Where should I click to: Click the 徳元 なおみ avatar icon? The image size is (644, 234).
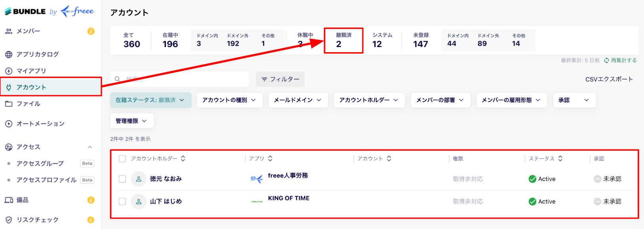(139, 179)
